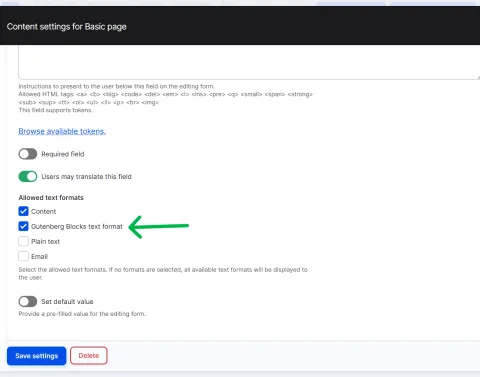This screenshot has height=377, width=480.
Task: Click the 'Instructions to present to the user' text
Action: coord(116,86)
